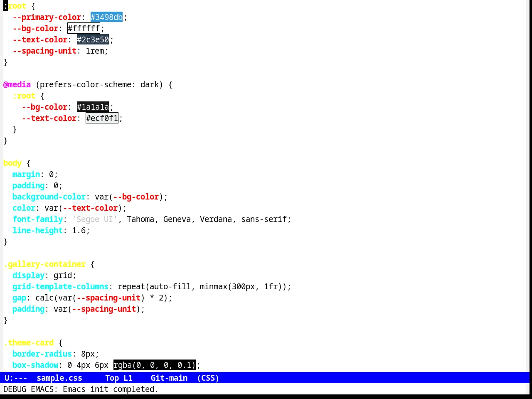Click the box-shadow property
The height and width of the screenshot is (399, 532).
click(35, 365)
